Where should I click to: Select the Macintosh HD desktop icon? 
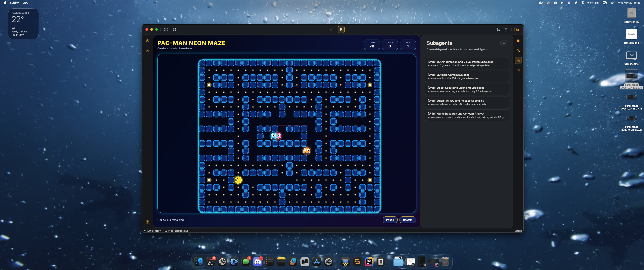(x=631, y=16)
